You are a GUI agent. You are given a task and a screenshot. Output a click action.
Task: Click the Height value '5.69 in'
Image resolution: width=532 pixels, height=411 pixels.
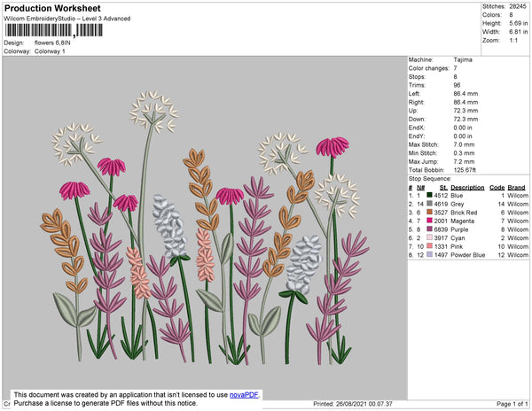(518, 23)
